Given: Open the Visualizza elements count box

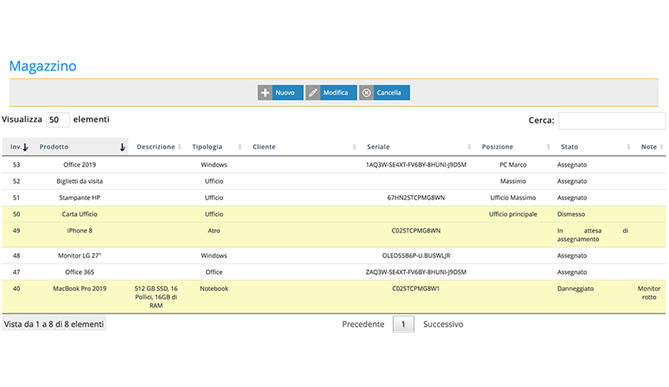Looking at the screenshot, I should coord(58,119).
